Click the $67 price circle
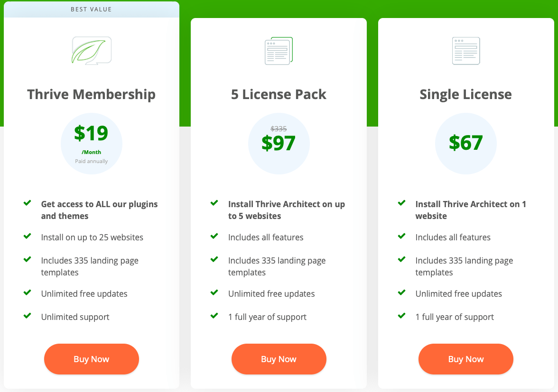This screenshot has height=392, width=558. pyautogui.click(x=466, y=144)
